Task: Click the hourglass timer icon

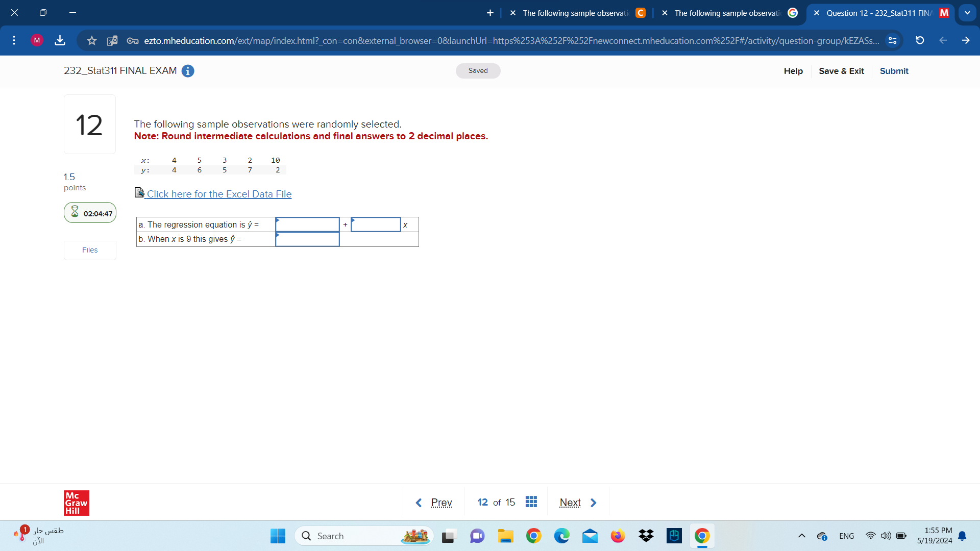Action: pyautogui.click(x=75, y=211)
